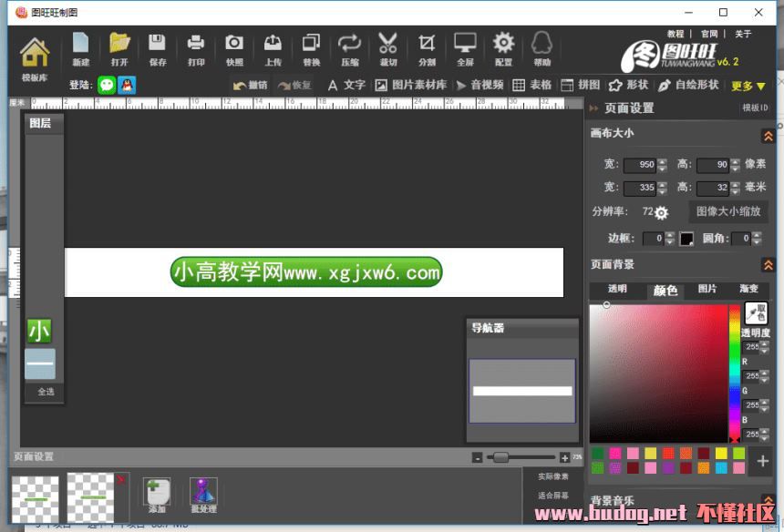Viewport: 784px width, 532px height.
Task: Click inside the color gradient picker
Action: tap(658, 373)
